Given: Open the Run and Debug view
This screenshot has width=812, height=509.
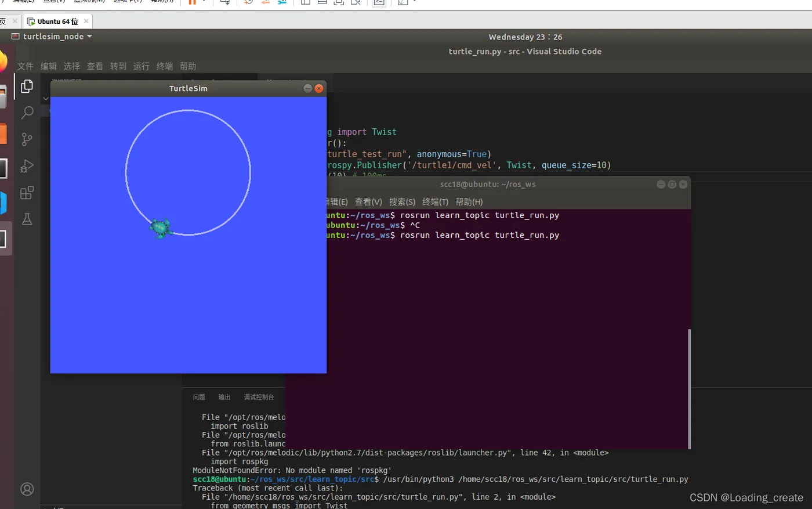Looking at the screenshot, I should pos(27,166).
